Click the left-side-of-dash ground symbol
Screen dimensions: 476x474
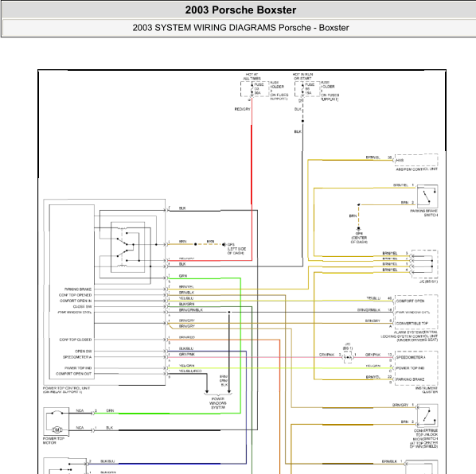tap(224, 244)
